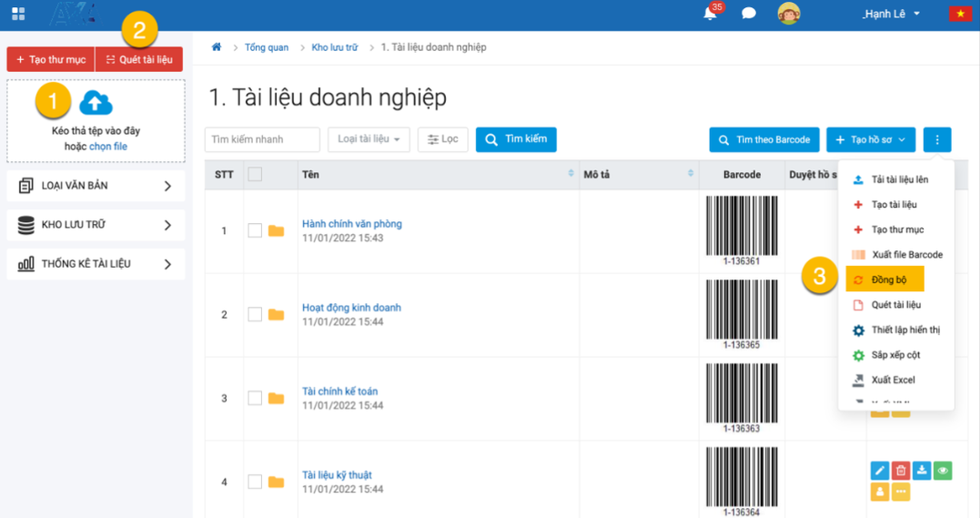Expand the THỐNG KÊ TÀI LIỆU section
Image resolution: width=980 pixels, height=518 pixels.
click(96, 264)
